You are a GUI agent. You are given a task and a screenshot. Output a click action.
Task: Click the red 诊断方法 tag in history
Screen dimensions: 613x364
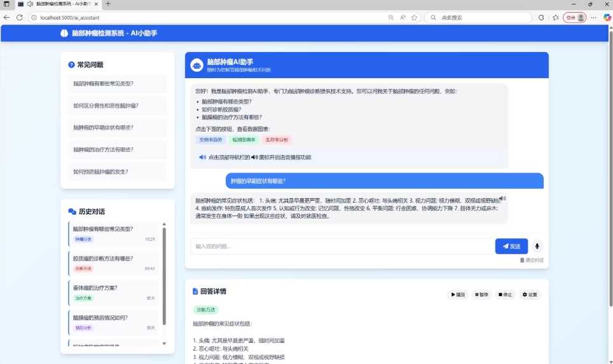click(x=83, y=269)
